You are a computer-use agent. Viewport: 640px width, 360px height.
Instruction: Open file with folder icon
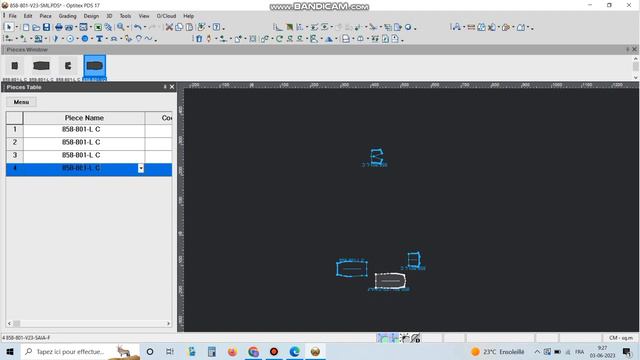coord(36,27)
